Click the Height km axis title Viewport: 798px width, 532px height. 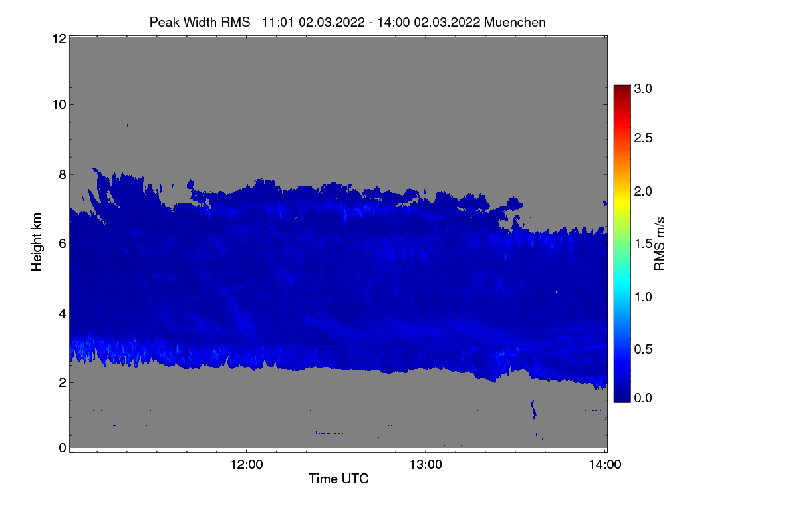pyautogui.click(x=37, y=243)
